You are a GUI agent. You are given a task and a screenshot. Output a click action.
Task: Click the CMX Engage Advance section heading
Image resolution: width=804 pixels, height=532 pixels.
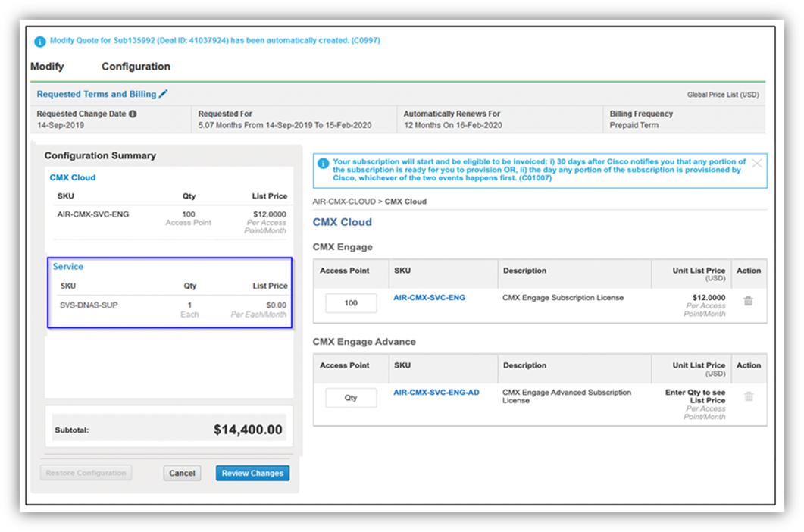(364, 342)
